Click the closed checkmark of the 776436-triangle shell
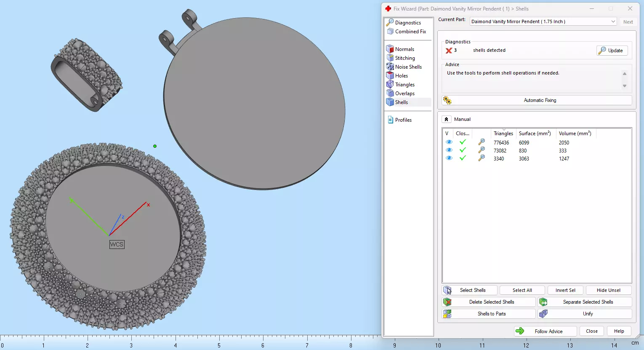Viewport: 644px width, 350px height. (x=463, y=142)
